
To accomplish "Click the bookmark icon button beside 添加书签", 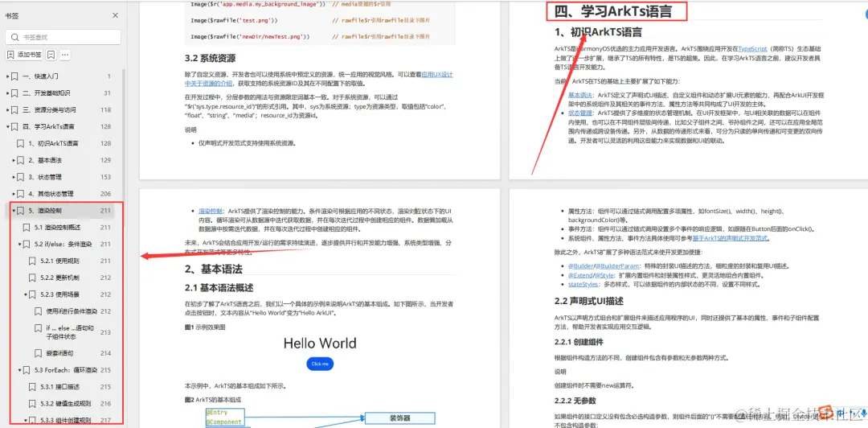I will point(51,55).
